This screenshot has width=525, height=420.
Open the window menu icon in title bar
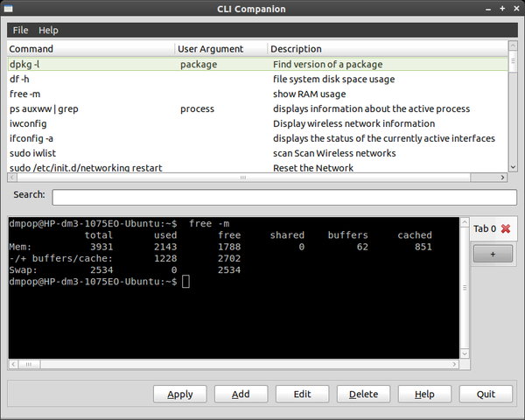[x=9, y=9]
